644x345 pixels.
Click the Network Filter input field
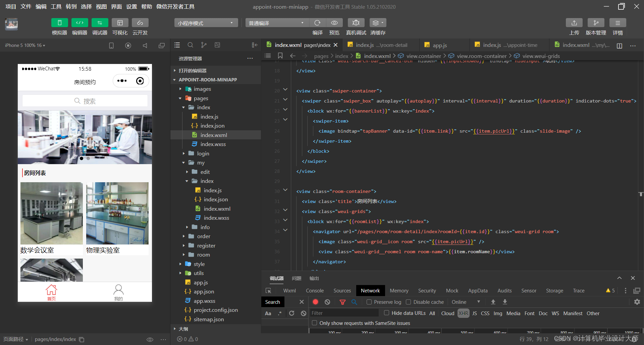click(344, 313)
